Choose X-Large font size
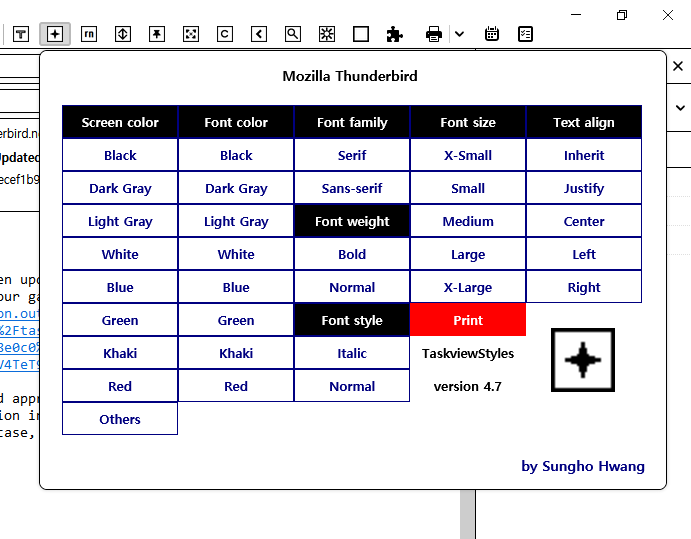Screen dimensions: 691x539 coord(468,287)
